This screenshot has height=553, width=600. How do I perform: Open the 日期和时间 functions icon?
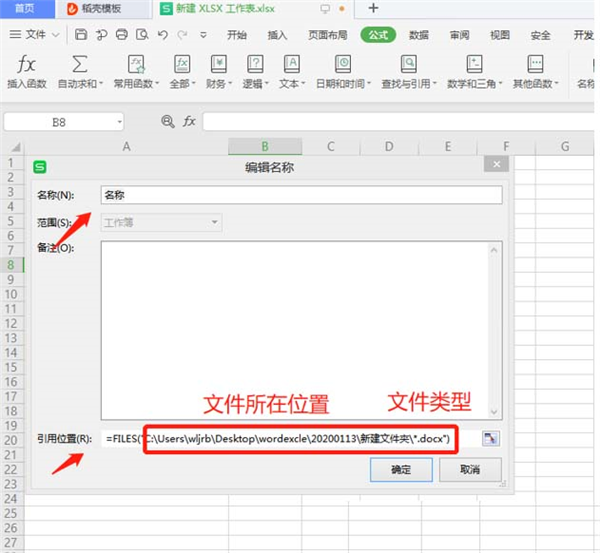pyautogui.click(x=342, y=65)
